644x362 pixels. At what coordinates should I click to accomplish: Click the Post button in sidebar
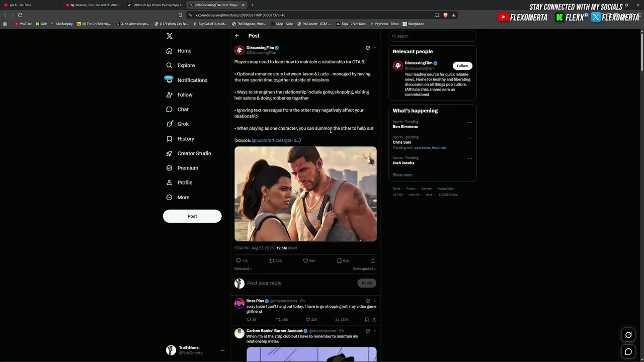point(192,216)
